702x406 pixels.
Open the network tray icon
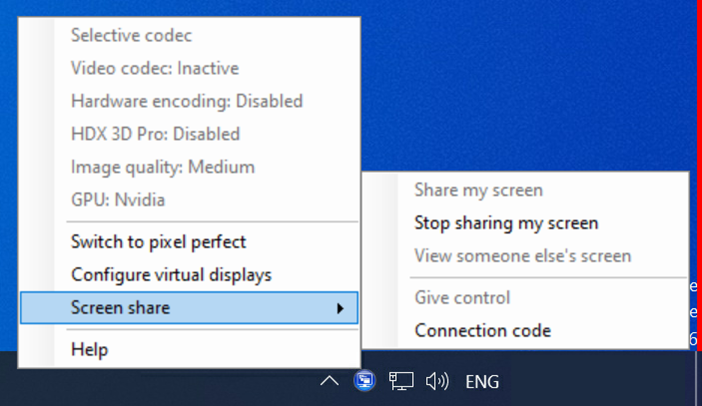(401, 381)
